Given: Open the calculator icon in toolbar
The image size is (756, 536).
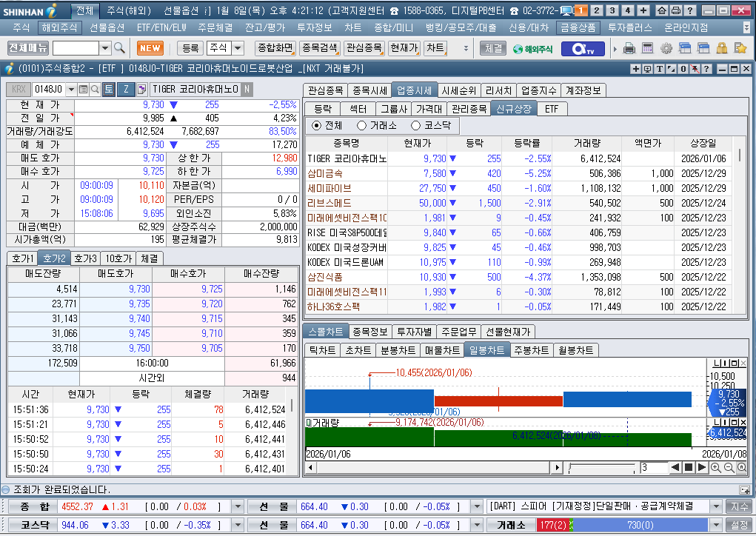Looking at the screenshot, I should 647,48.
